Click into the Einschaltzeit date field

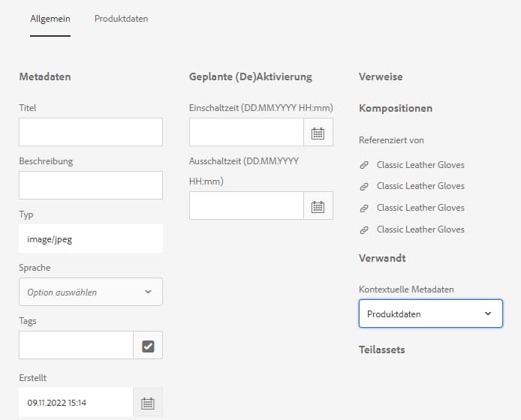(246, 133)
